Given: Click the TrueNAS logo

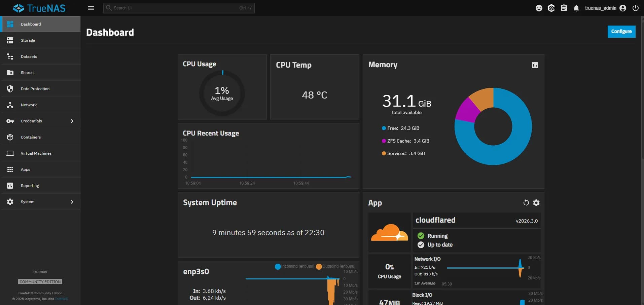Looking at the screenshot, I should 39,8.
